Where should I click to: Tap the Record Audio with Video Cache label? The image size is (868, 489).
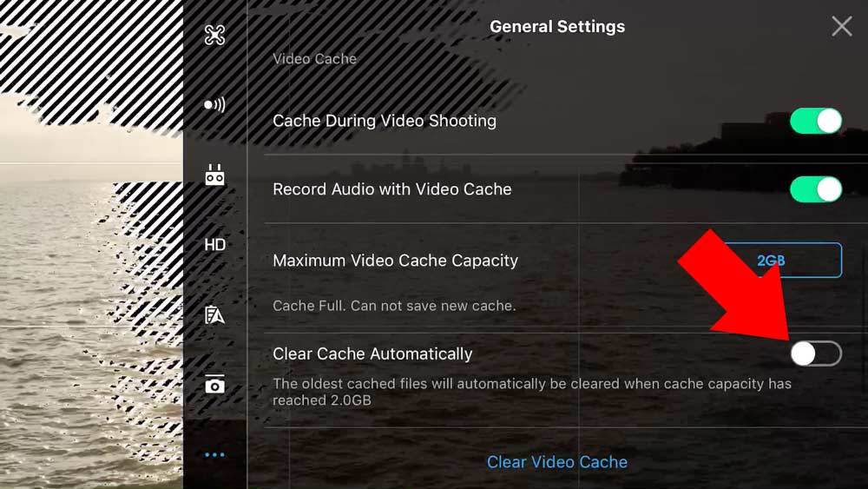point(392,189)
